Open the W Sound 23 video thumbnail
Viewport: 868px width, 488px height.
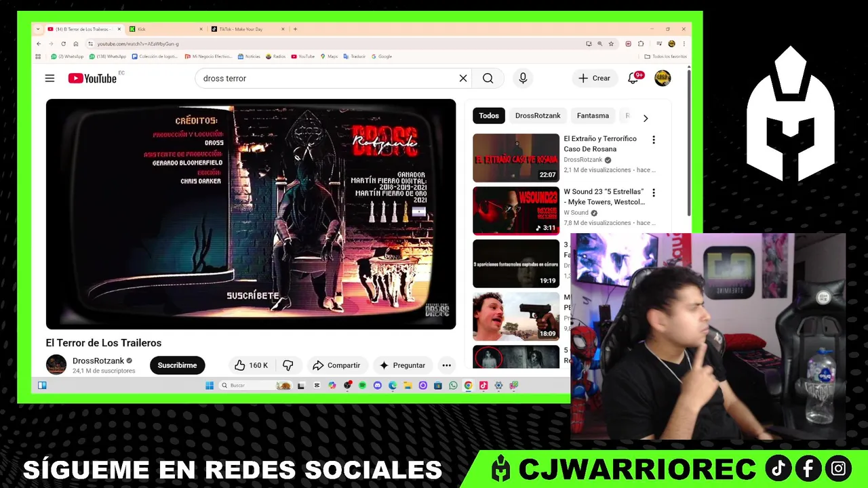click(516, 211)
